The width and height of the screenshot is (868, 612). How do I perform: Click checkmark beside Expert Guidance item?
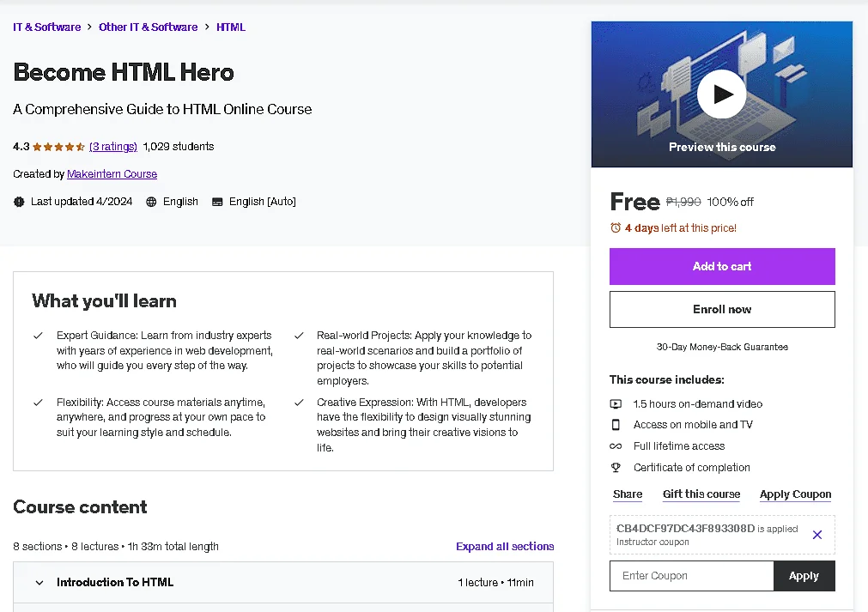[38, 336]
